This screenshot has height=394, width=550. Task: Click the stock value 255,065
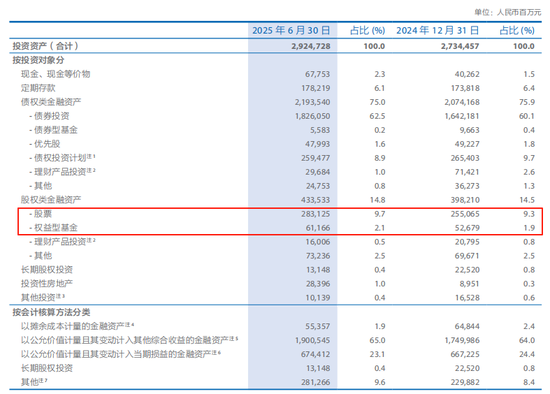point(465,214)
